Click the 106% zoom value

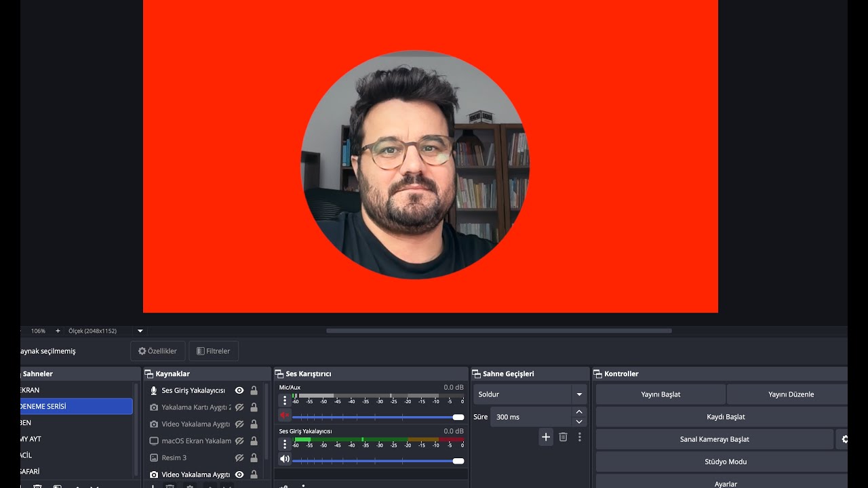[x=38, y=331]
